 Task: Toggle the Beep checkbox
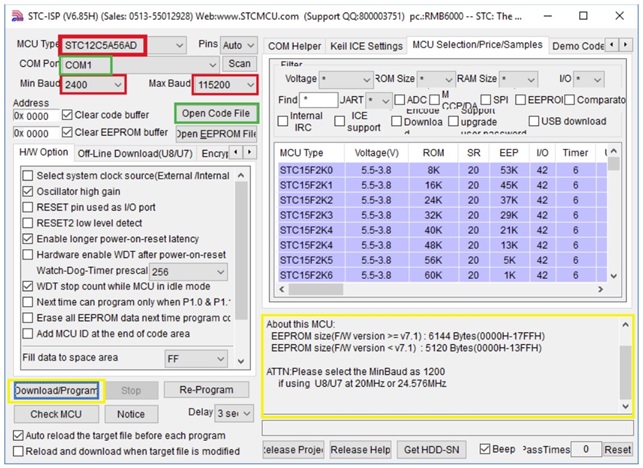(x=485, y=449)
